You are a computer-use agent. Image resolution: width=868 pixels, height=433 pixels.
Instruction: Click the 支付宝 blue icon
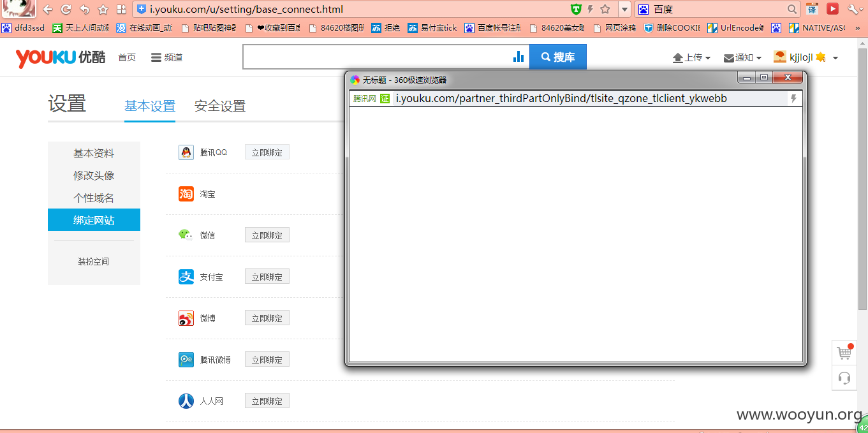[x=186, y=277]
